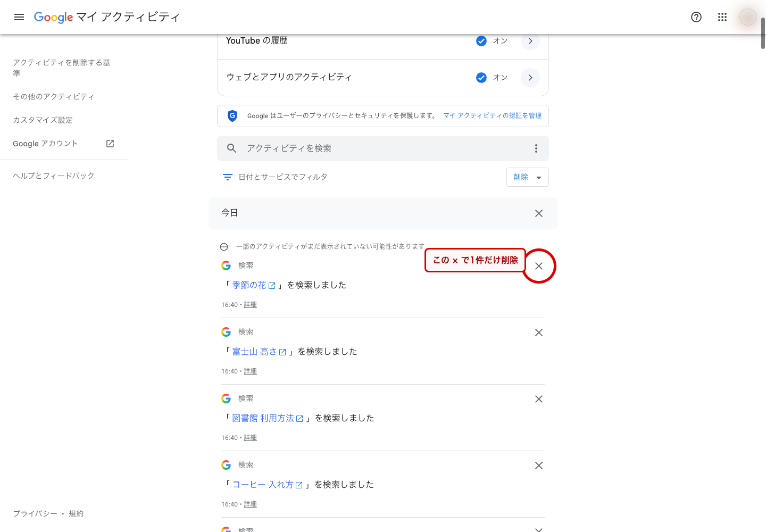The height and width of the screenshot is (532, 766).
Task: Expand ウェブとアプリのアクティビティ chevron
Action: pyautogui.click(x=530, y=78)
